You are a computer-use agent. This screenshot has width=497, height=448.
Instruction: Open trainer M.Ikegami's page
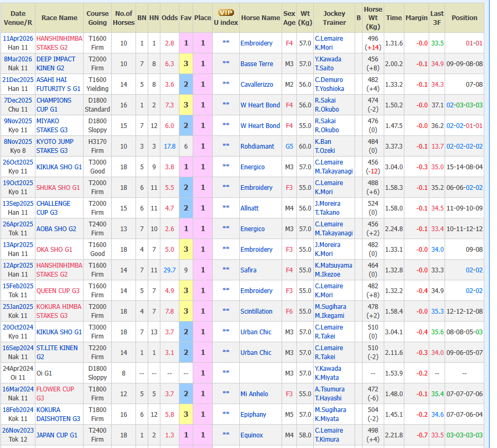(x=329, y=315)
